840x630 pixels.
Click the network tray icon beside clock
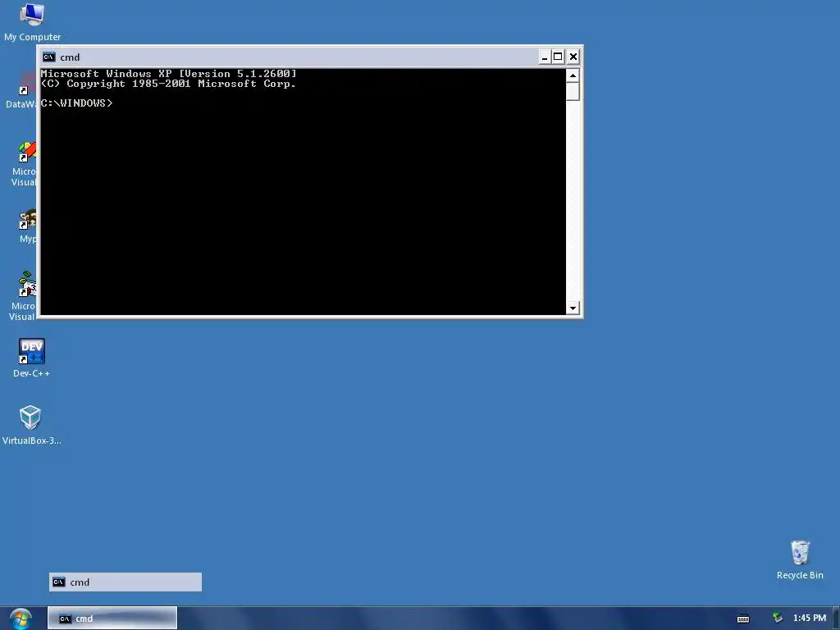click(x=778, y=619)
